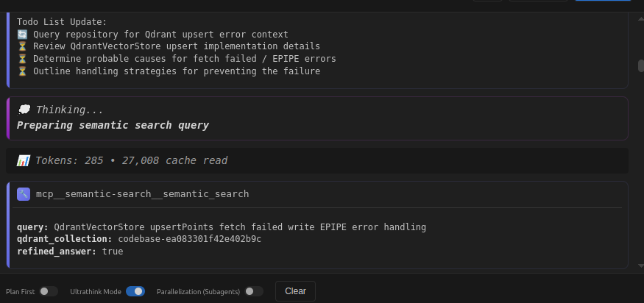644x303 pixels.
Task: Click the query parameter text line
Action: 221,227
